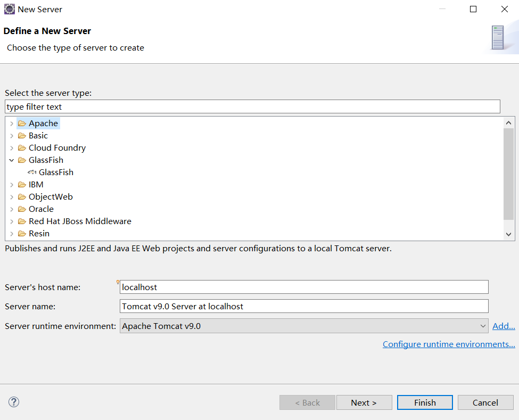
Task: Click the Apache folder icon
Action: 22,123
